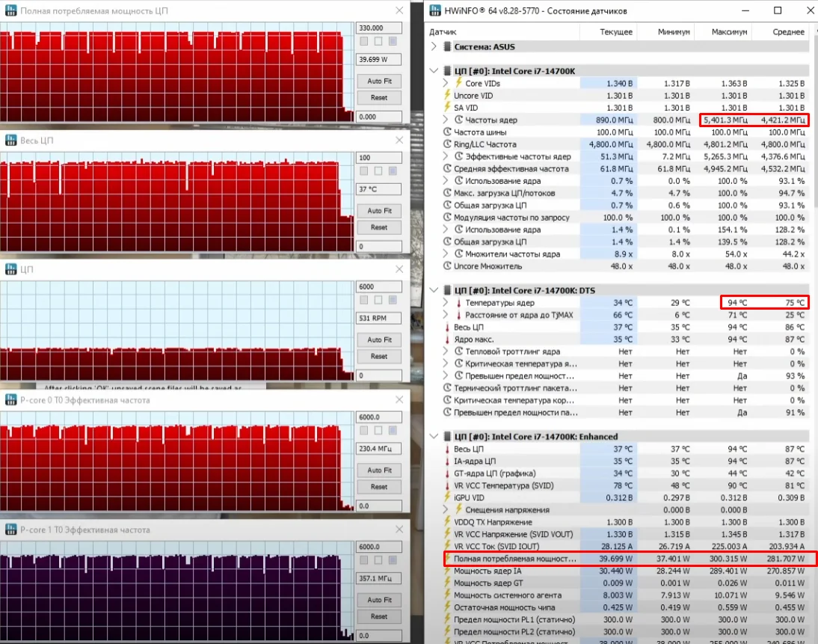
Task: Click the lightning icon next to VDDQ TX Напряжение
Action: click(x=447, y=522)
